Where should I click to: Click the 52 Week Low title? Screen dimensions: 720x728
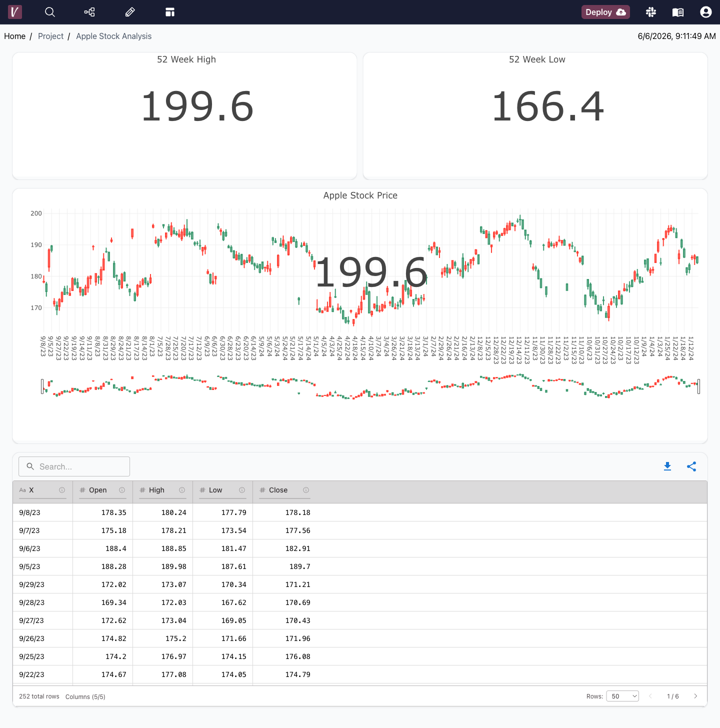click(537, 59)
